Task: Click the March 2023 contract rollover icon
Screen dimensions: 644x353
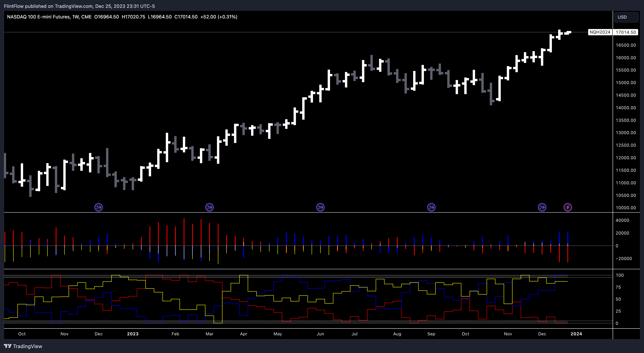Action: 210,207
